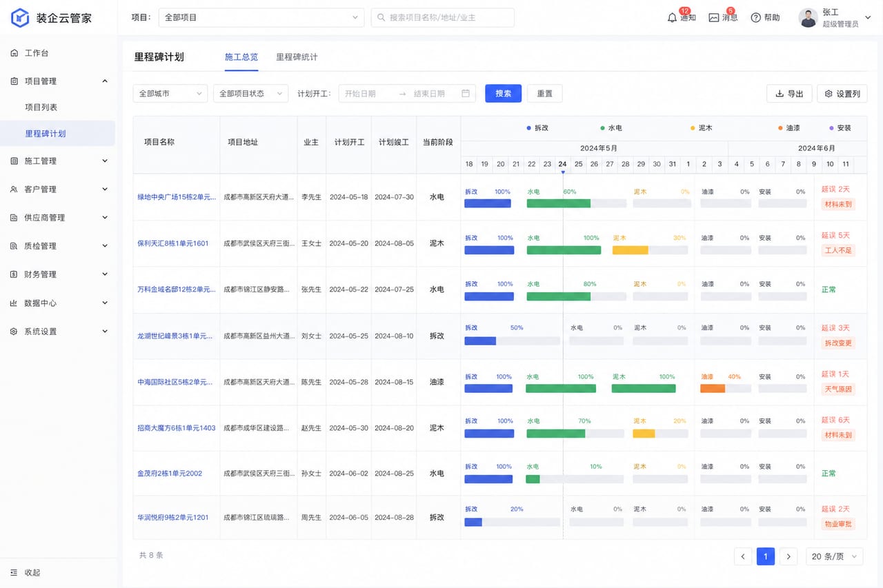This screenshot has width=883, height=588.
Task: Click the 帮助 question mark icon
Action: tap(755, 18)
